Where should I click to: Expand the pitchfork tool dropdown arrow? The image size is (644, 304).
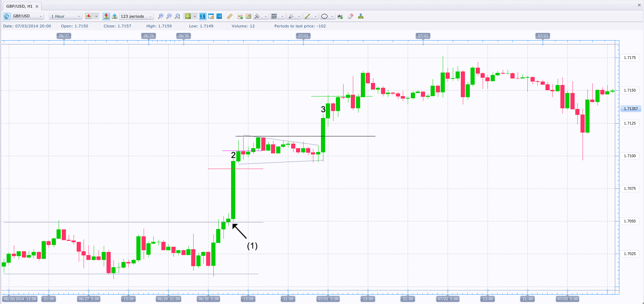pyautogui.click(x=266, y=16)
